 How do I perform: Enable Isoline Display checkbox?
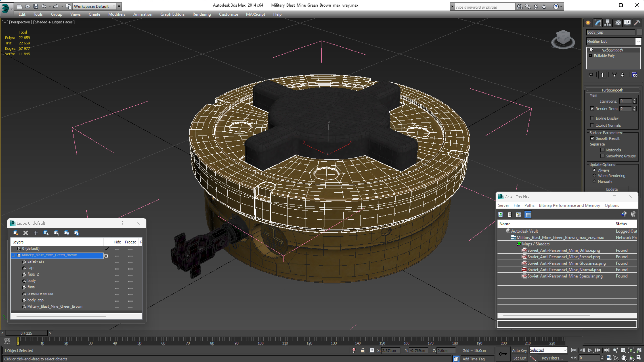point(592,118)
